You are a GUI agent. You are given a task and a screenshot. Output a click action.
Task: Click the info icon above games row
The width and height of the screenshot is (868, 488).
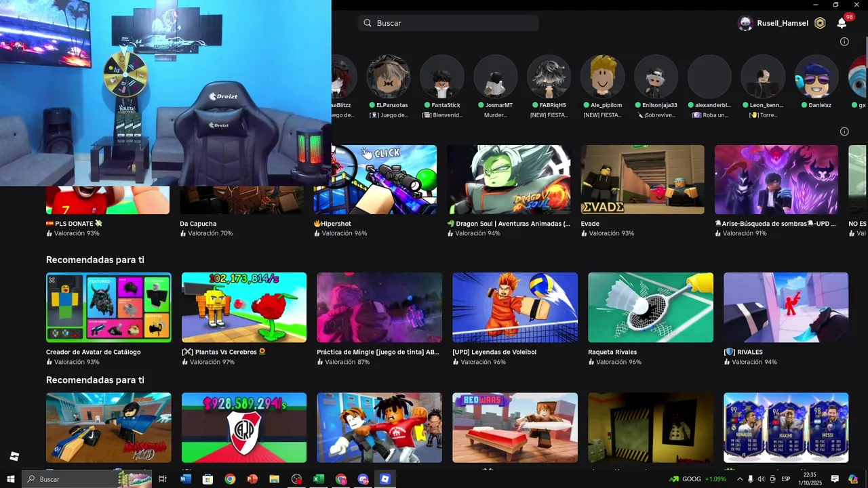pos(844,131)
